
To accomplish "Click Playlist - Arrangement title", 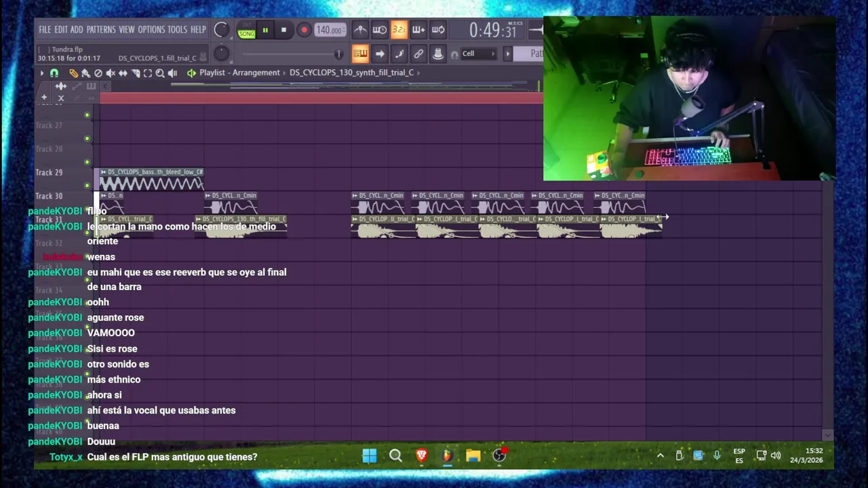I will [x=239, y=73].
